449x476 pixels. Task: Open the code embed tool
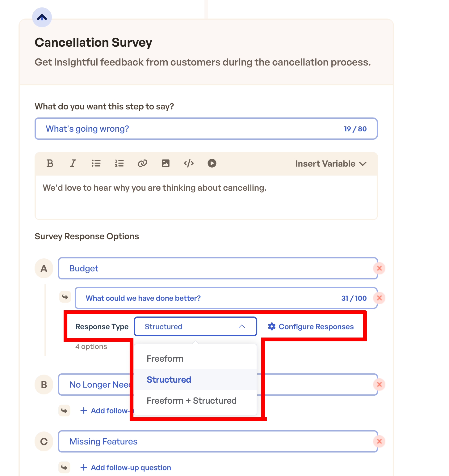(189, 163)
